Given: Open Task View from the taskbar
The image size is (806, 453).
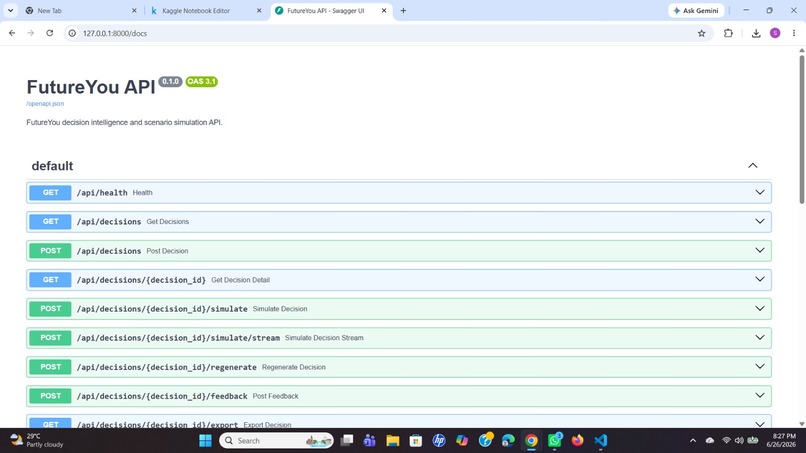Looking at the screenshot, I should pyautogui.click(x=347, y=441).
